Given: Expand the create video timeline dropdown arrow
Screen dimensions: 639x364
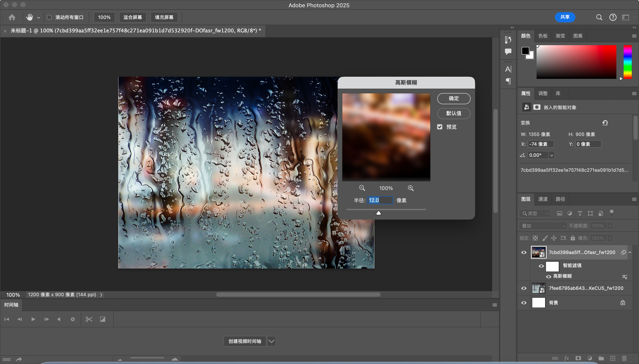Looking at the screenshot, I should pyautogui.click(x=271, y=341).
